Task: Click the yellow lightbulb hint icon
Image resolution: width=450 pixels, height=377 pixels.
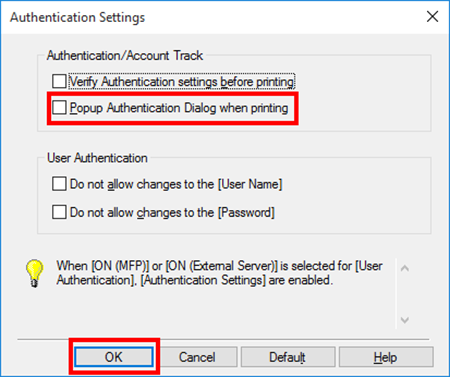Action: click(34, 273)
